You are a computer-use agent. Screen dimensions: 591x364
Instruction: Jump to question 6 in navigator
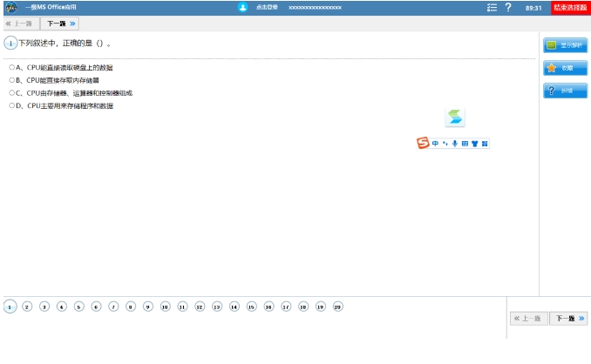[96, 307]
